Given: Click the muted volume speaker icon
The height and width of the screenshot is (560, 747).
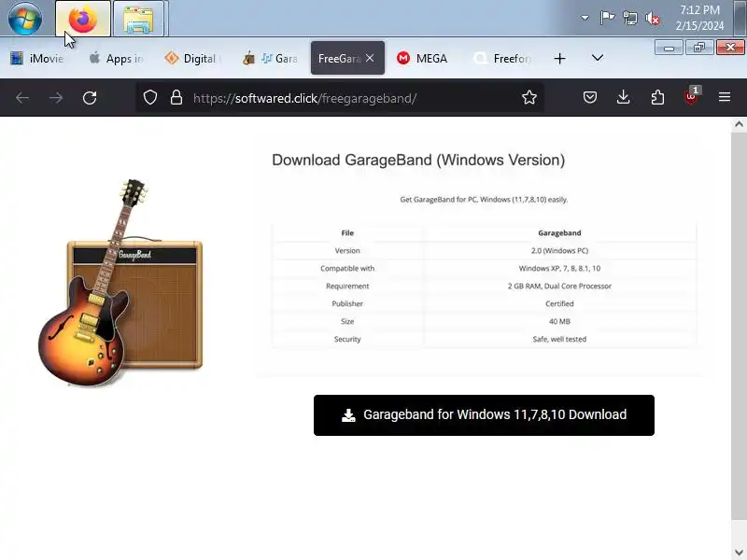Looking at the screenshot, I should click(653, 19).
